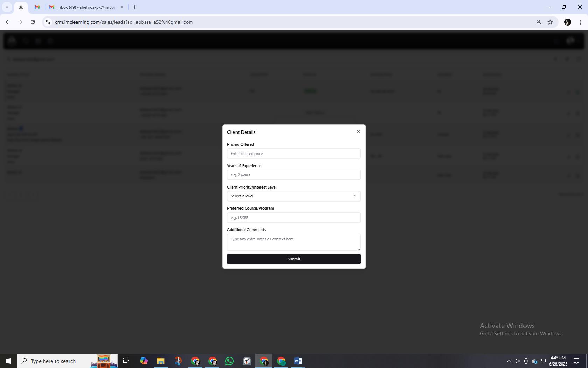Screen dimensions: 588x368
Task: Open a new browser tab
Action: [134, 7]
